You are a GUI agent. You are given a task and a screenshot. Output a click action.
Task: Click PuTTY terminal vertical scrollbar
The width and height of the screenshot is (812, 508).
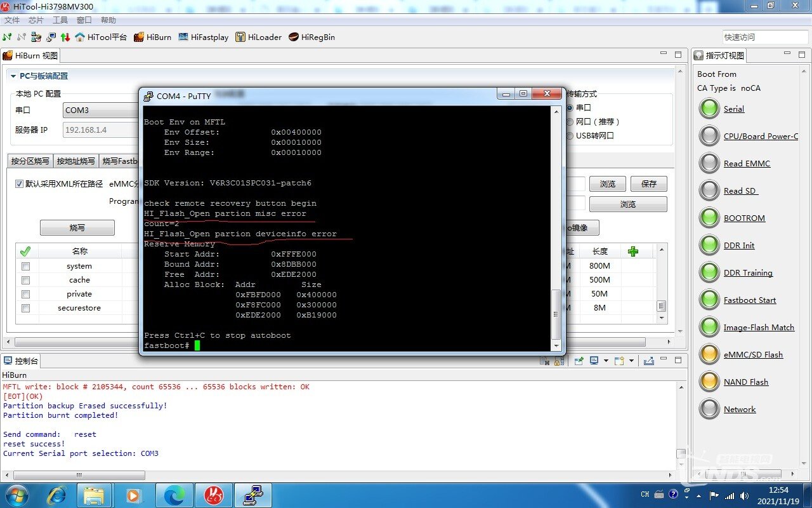tap(556, 228)
